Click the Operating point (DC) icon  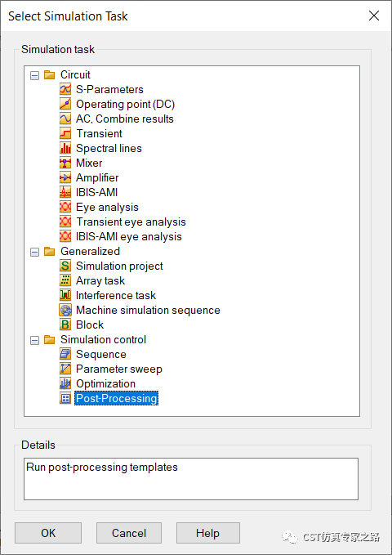[65, 104]
